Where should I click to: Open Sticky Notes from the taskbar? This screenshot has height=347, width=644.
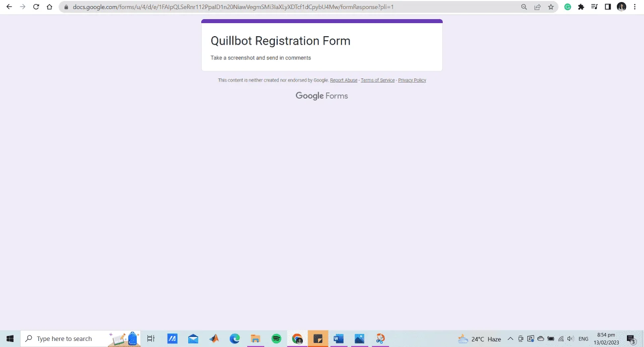[x=318, y=338]
